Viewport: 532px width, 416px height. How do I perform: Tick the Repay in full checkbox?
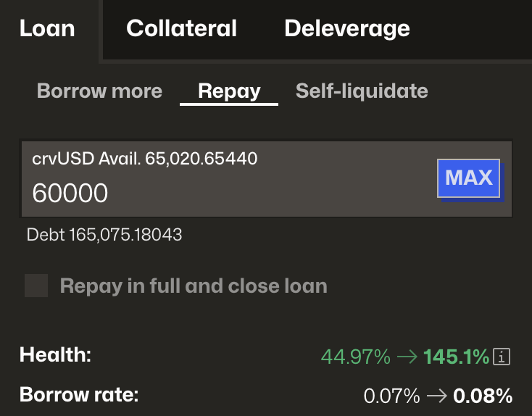(x=36, y=286)
